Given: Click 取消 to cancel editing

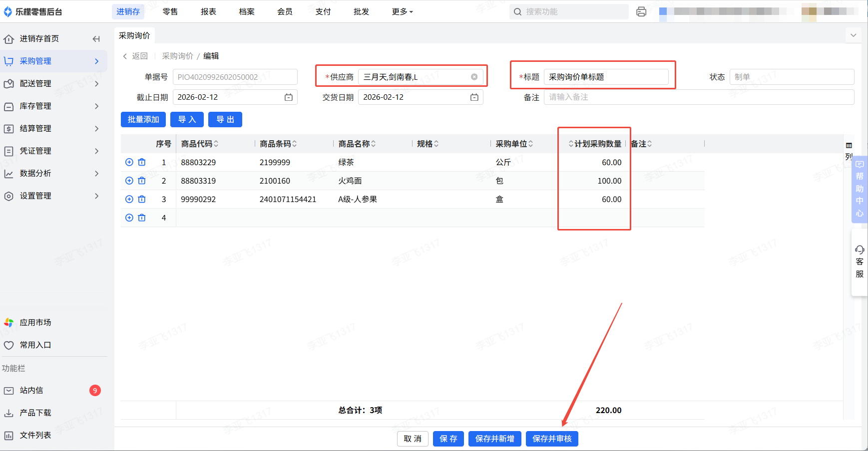Looking at the screenshot, I should pyautogui.click(x=413, y=439).
